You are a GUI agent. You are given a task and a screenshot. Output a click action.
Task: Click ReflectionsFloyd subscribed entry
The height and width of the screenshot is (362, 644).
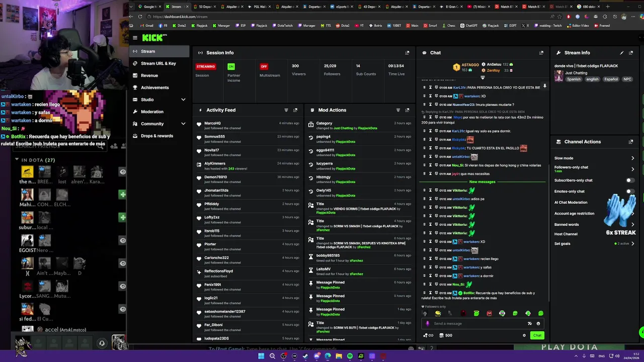tap(249, 274)
